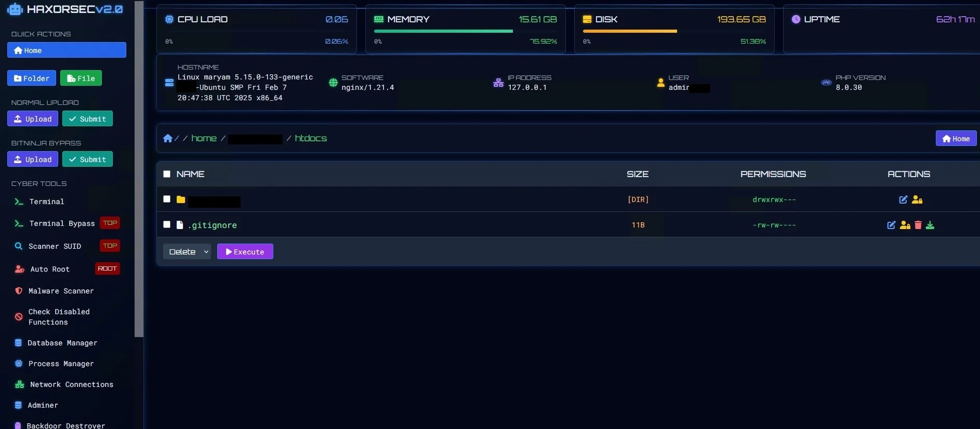The width and height of the screenshot is (980, 429).
Task: Open the .gitignore file name
Action: [x=212, y=225]
